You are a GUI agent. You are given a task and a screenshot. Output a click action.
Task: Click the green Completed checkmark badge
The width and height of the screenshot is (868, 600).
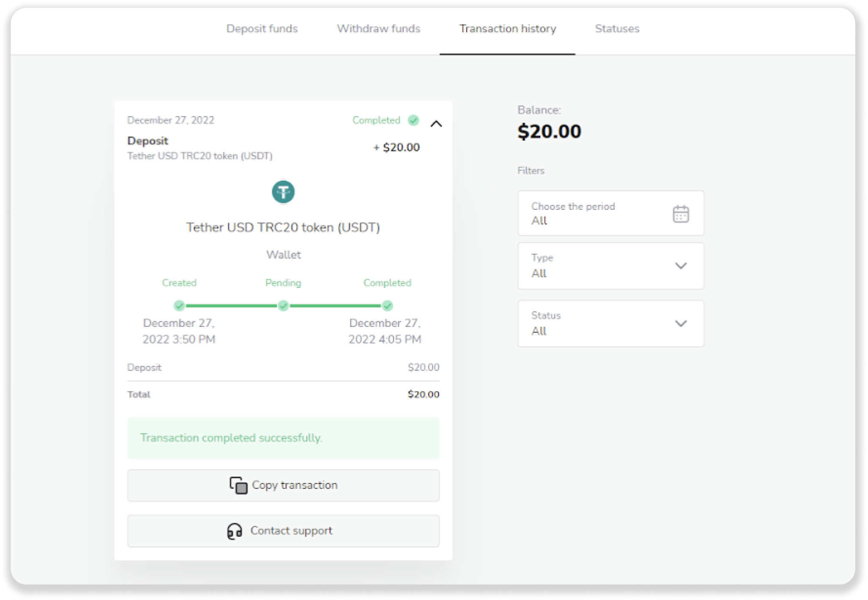pyautogui.click(x=413, y=120)
